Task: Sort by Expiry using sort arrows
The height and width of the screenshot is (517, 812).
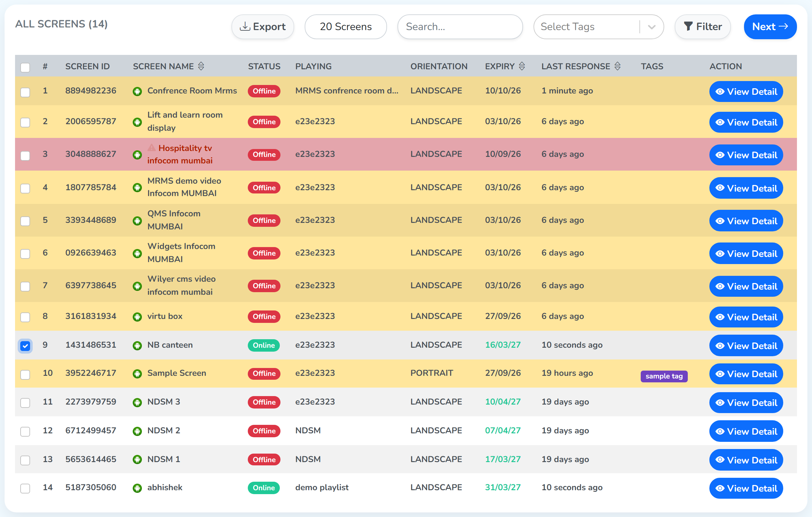Action: [522, 66]
